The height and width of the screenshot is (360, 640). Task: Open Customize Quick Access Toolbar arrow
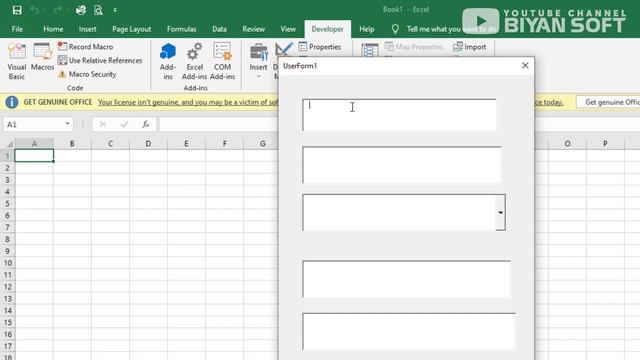(x=115, y=10)
